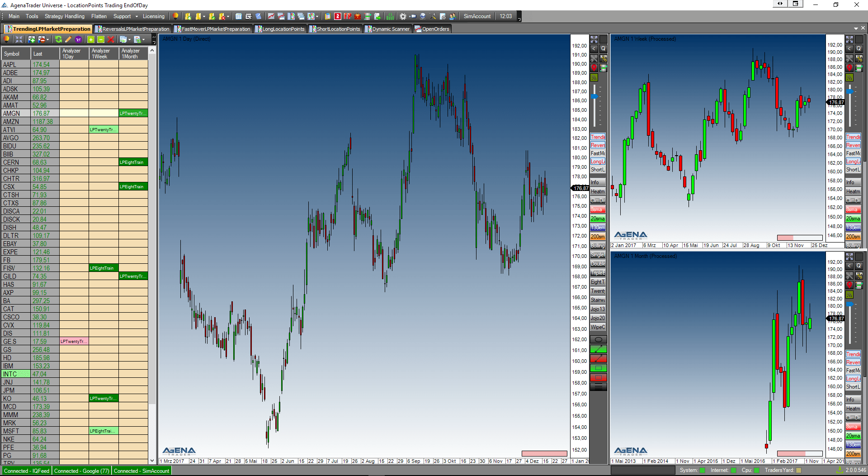Click the horizontal lines drawing tool
868x476 pixels.
[x=598, y=387]
